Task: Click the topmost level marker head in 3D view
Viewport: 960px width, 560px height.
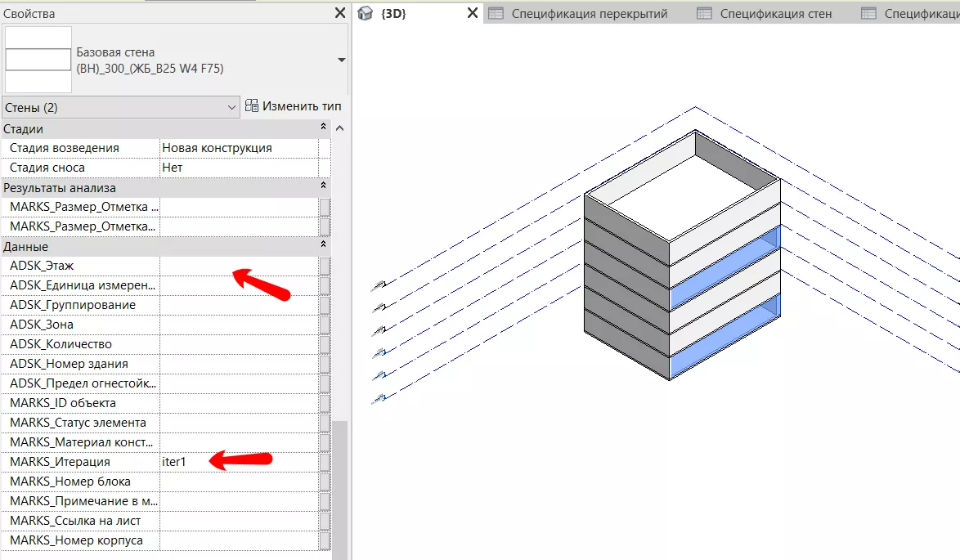Action: 378,285
